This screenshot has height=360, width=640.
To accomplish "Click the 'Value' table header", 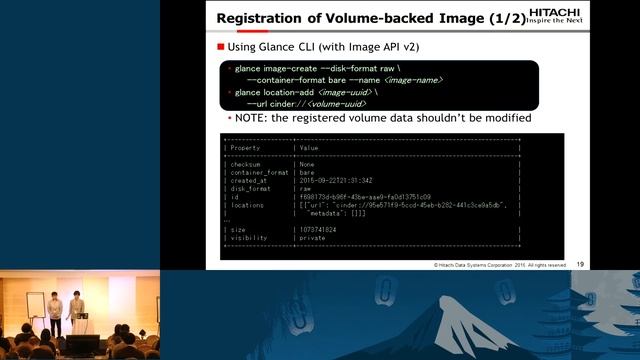I will (309, 148).
